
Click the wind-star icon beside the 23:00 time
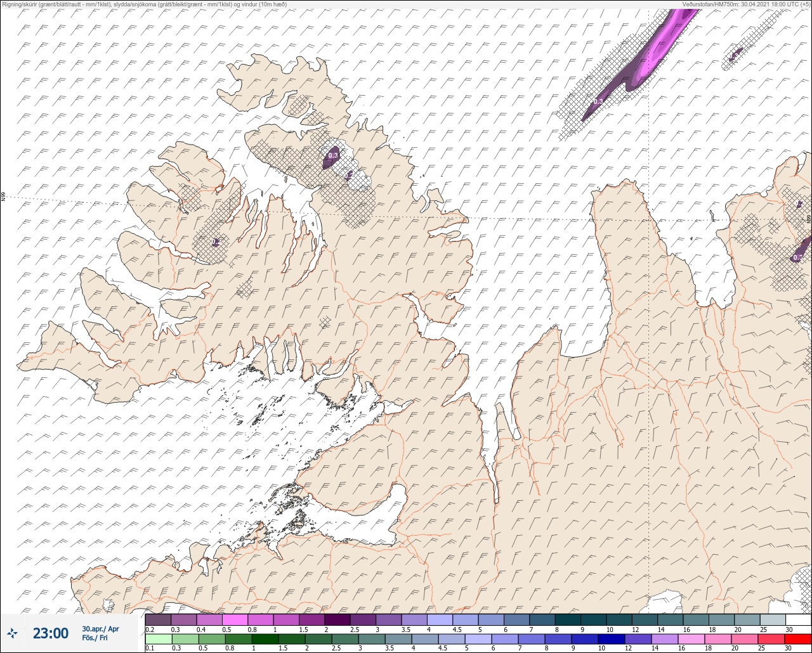tap(12, 633)
